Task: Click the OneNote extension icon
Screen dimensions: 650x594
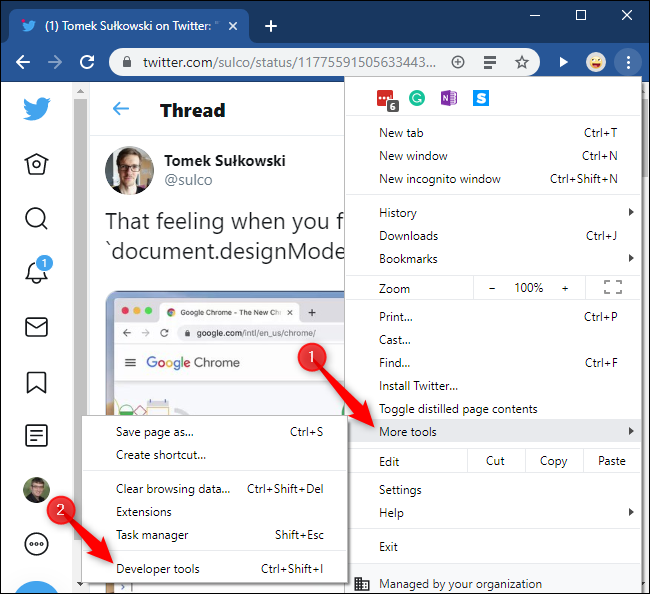Action: click(x=449, y=98)
